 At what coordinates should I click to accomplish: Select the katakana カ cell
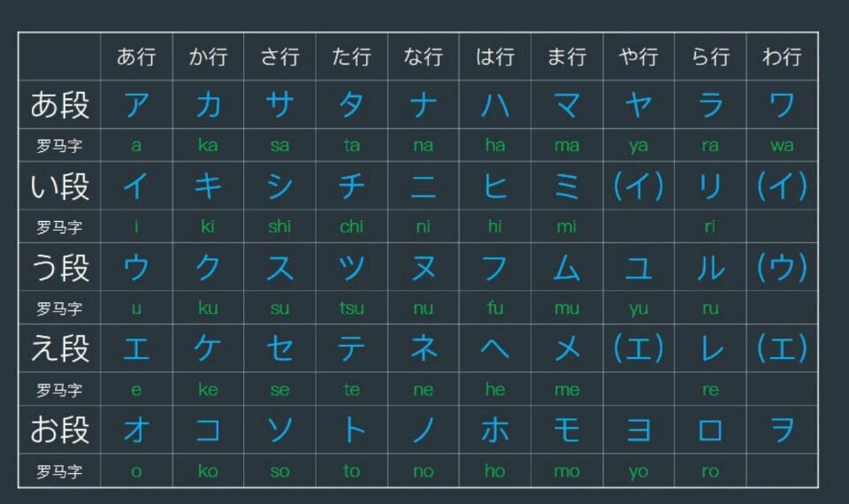(208, 105)
